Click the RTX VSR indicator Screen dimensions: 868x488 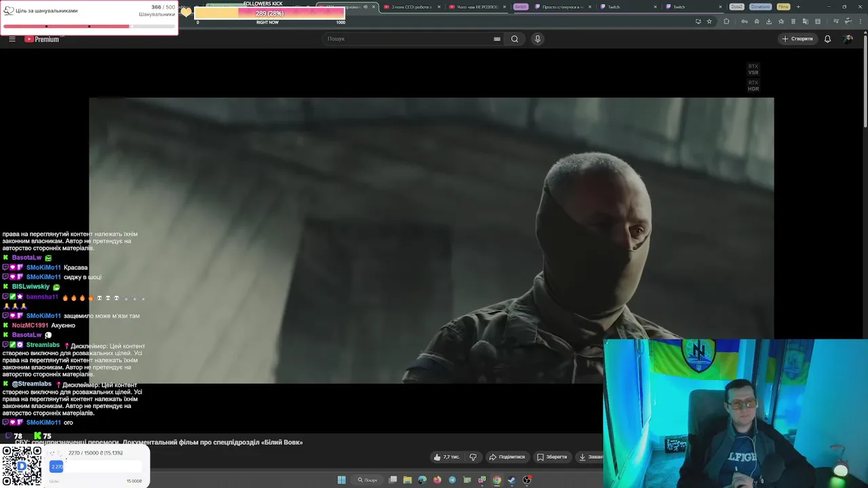coord(753,69)
